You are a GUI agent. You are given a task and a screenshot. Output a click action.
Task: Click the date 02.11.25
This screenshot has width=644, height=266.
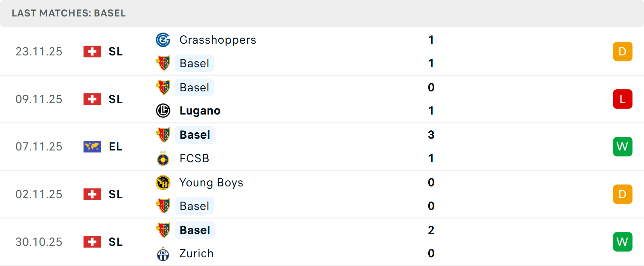coord(39,194)
